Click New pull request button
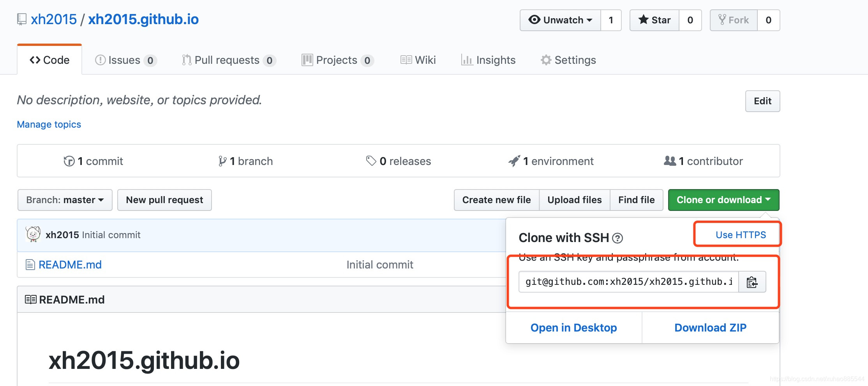The width and height of the screenshot is (868, 386). click(x=164, y=200)
